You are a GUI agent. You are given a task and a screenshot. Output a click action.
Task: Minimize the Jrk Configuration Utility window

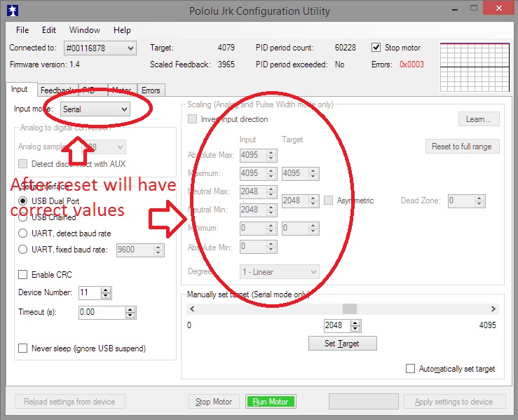(455, 9)
